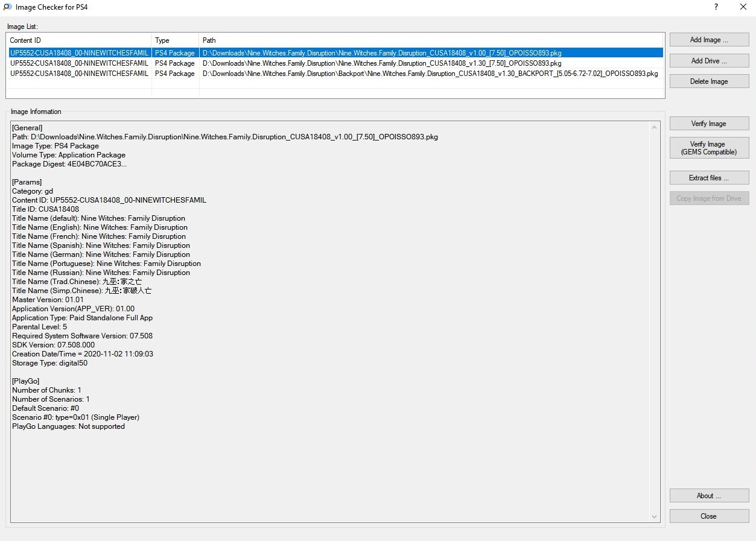This screenshot has height=541, width=756.
Task: Click the 'Scenario #0: type=0x01' line
Action: [75, 417]
